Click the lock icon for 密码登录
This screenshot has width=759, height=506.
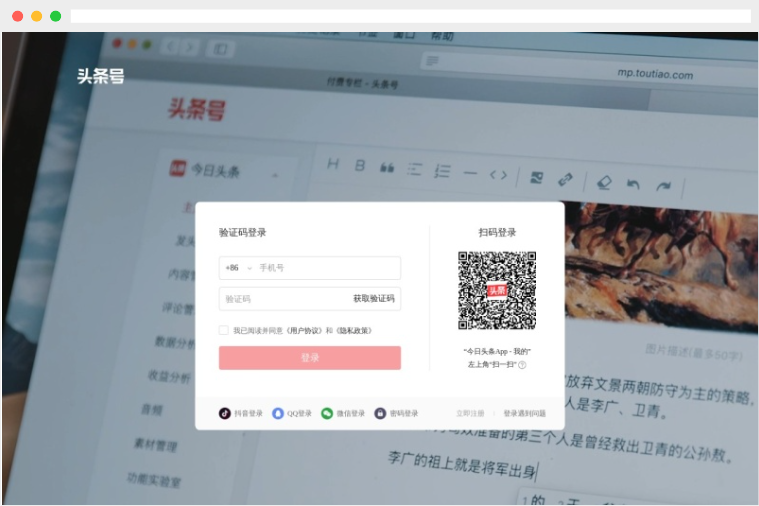tap(380, 413)
